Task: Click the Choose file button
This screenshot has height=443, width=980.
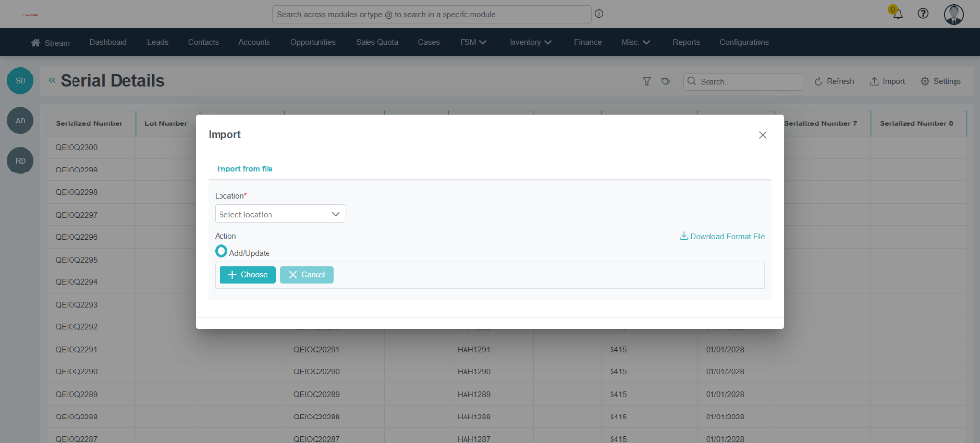Action: point(247,275)
